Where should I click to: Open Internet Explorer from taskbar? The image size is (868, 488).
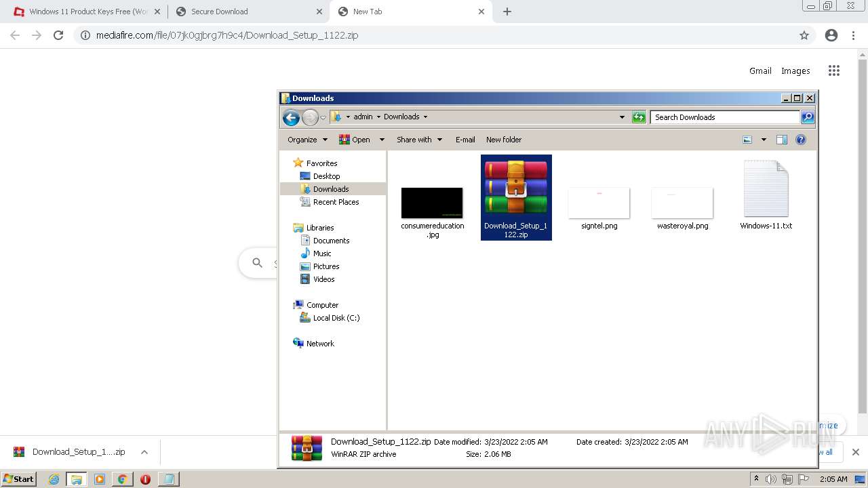pyautogui.click(x=54, y=479)
